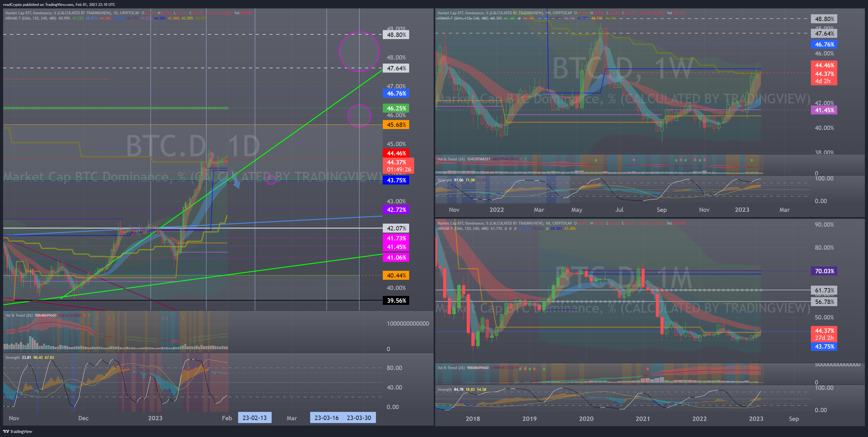Click the 2020 time label on the monthly chart
Viewport: 868px width, 437px height.
[x=586, y=418]
